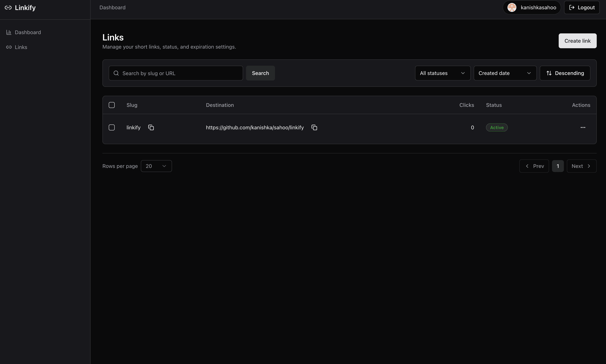Click the magnifier icon in search field
The width and height of the screenshot is (606, 364).
116,73
